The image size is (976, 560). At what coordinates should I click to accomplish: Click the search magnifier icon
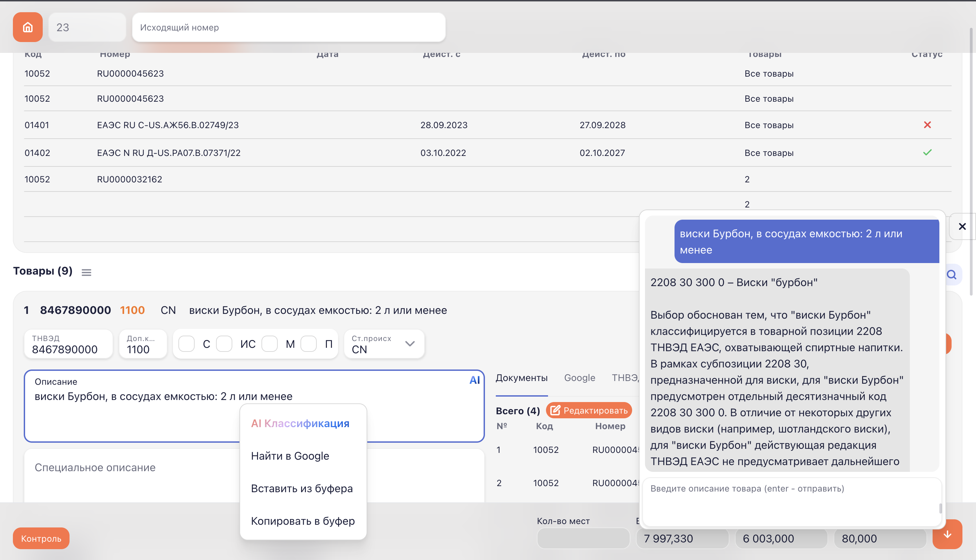(951, 275)
